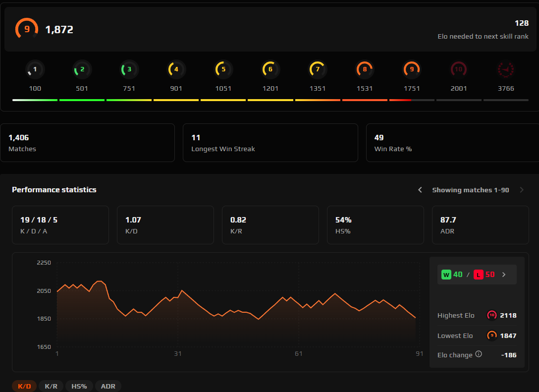Select the challenger icon above 3766
This screenshot has width=539, height=392.
(x=506, y=69)
